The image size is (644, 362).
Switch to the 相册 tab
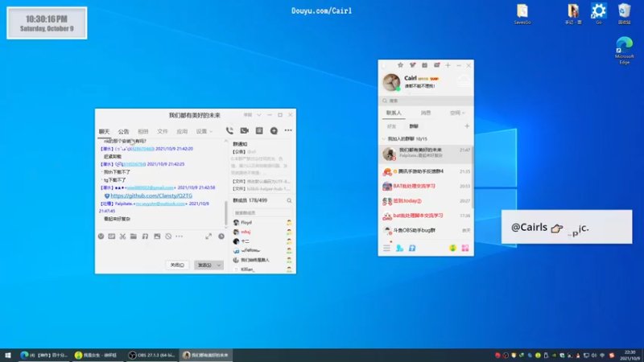[143, 131]
